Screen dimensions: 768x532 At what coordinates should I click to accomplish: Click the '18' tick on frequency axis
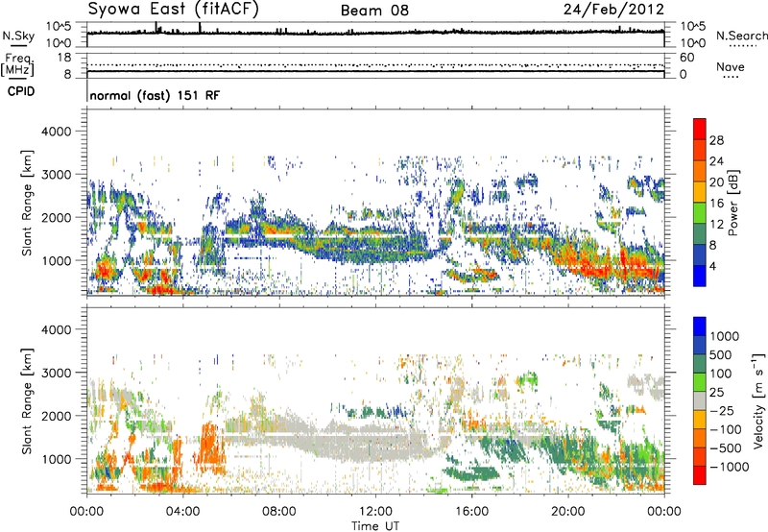pos(64,58)
